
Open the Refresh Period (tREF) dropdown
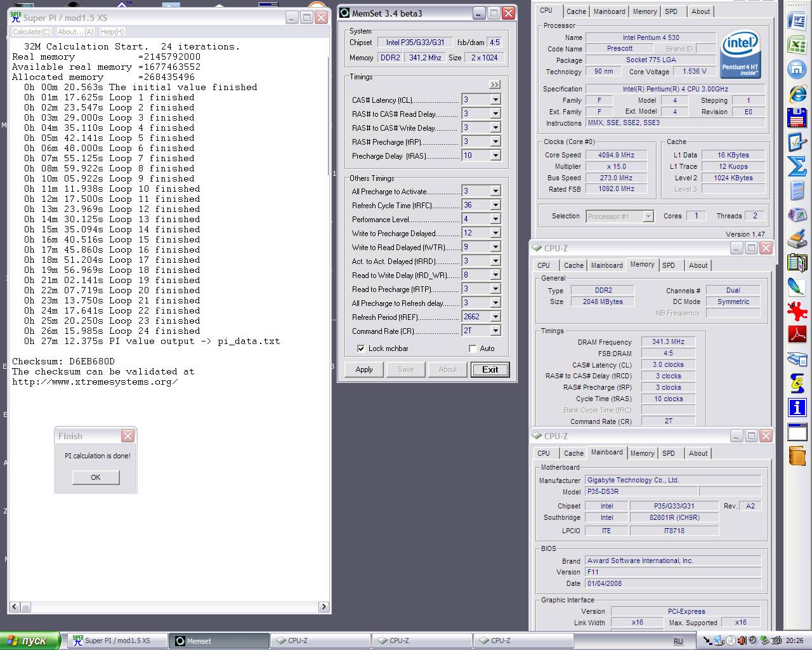coord(495,317)
